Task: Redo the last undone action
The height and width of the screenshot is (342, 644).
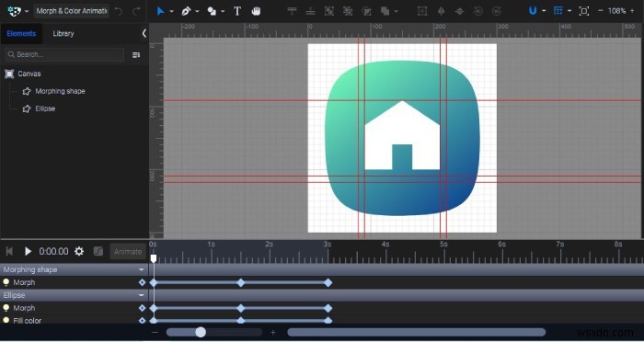Action: 136,11
